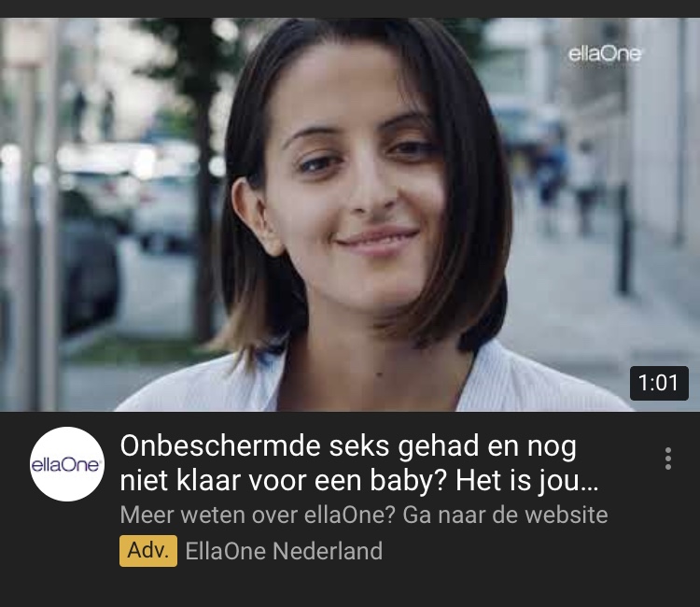Open the ad titled 'Onbeschermde seks gehad en nog'
700x607 pixels.
tap(348, 446)
